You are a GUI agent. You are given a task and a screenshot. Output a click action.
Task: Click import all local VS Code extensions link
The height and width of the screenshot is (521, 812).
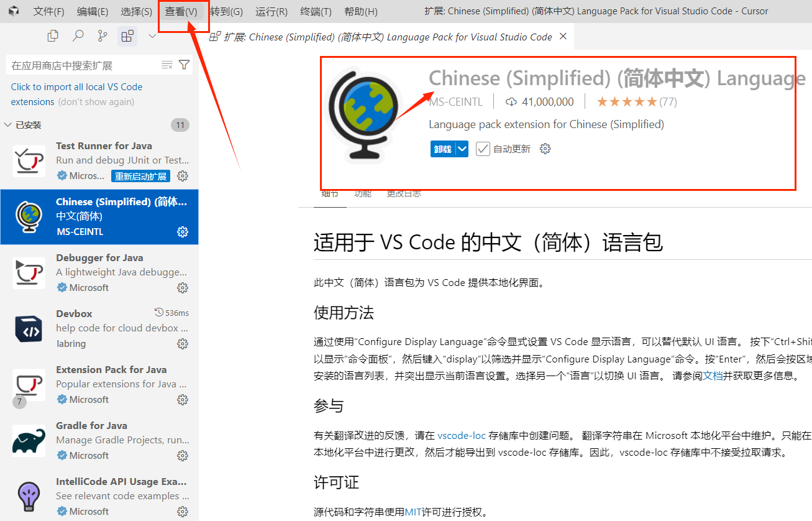76,94
